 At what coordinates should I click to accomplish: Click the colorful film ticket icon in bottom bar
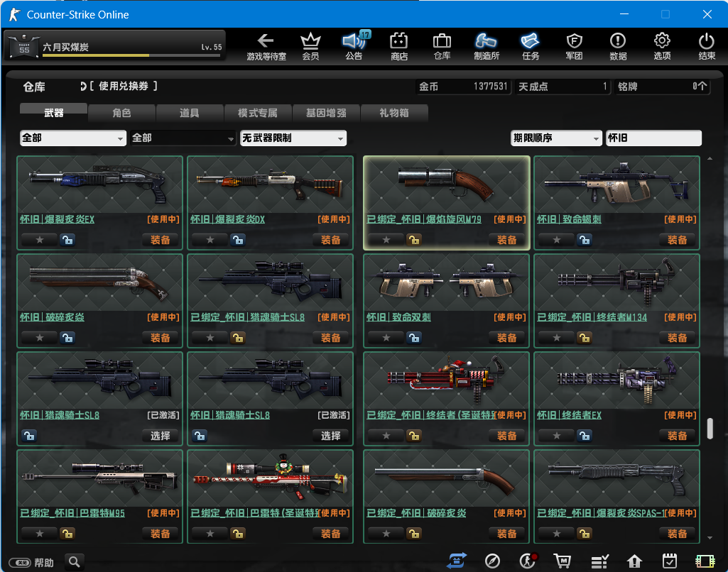(x=705, y=561)
